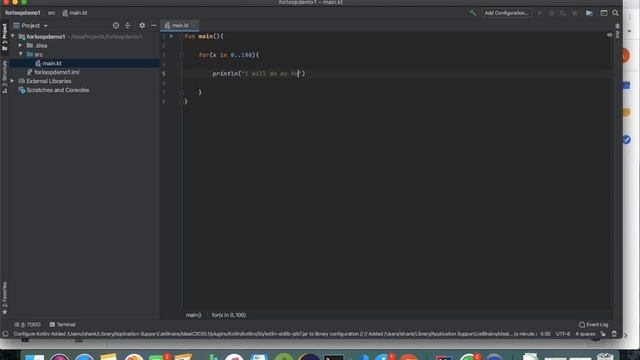Expand the .idea folder arrow
Screen dimensions: 640x360
[x=20, y=45]
